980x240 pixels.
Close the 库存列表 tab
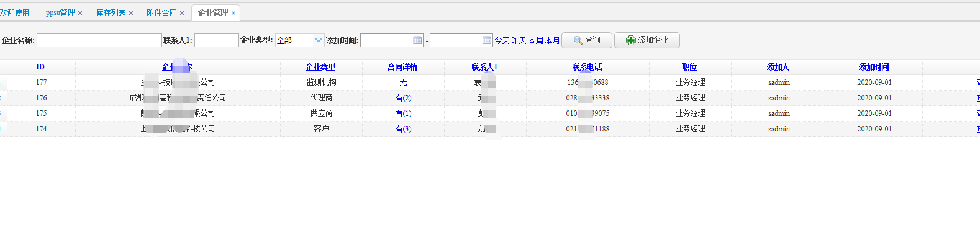click(131, 13)
